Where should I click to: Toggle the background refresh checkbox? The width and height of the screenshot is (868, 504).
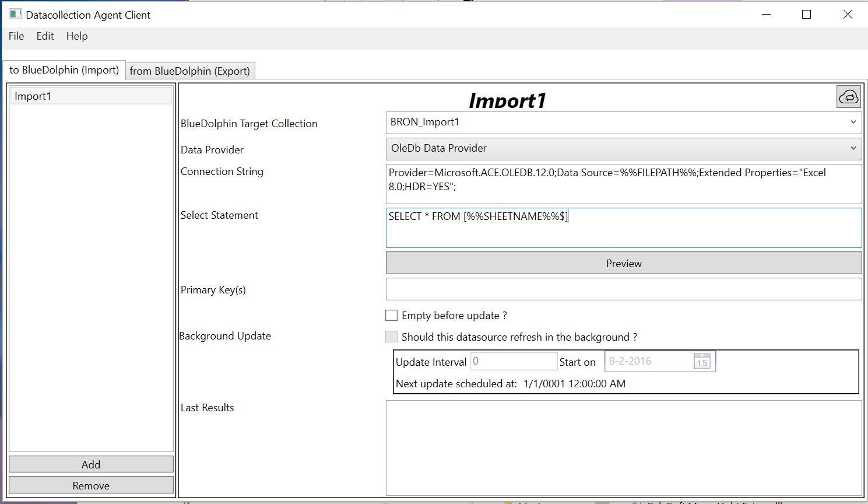pos(392,337)
